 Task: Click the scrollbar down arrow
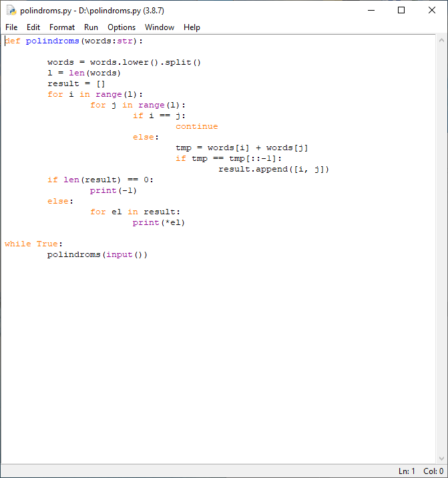point(441,458)
